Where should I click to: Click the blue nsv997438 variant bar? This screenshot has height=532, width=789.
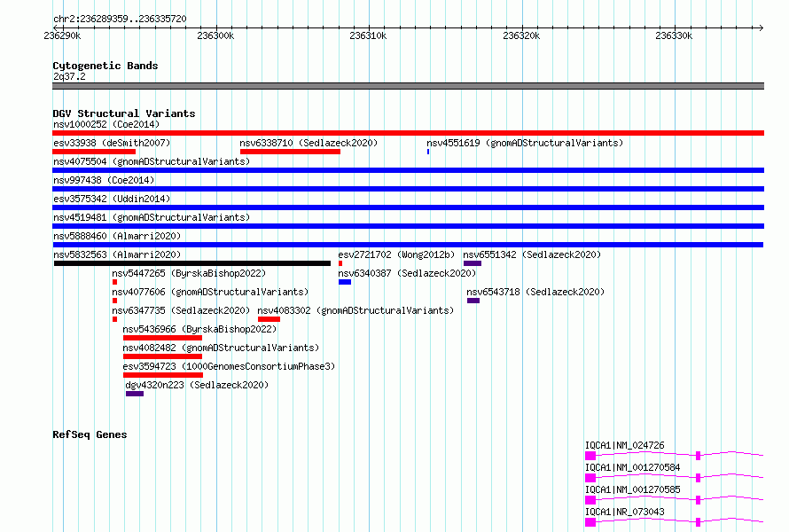click(408, 189)
